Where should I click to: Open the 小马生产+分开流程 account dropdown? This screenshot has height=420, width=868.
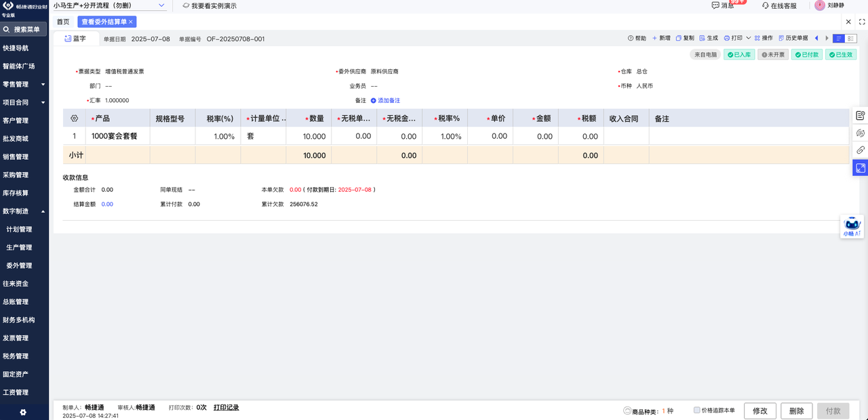point(109,5)
